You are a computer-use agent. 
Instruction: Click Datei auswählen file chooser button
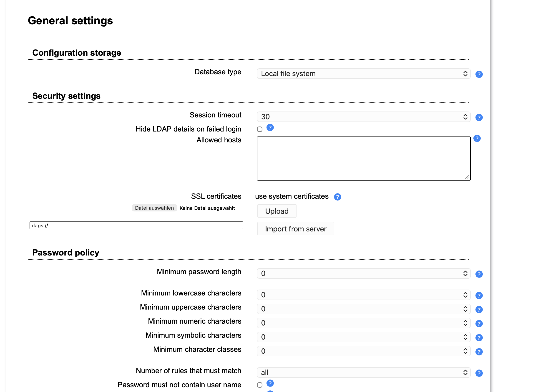tap(154, 208)
